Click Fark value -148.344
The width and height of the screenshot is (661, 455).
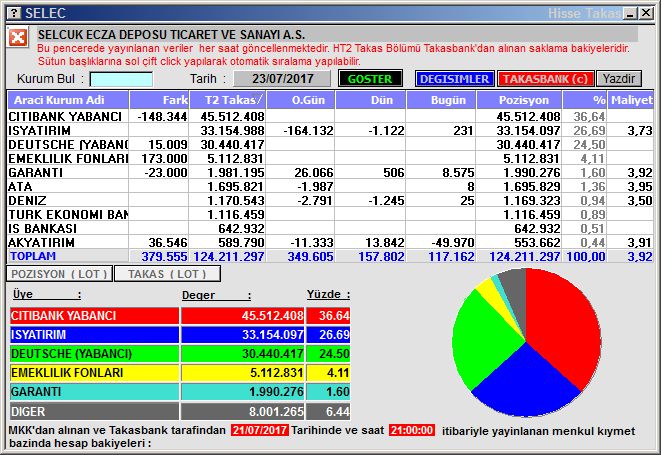[x=162, y=117]
